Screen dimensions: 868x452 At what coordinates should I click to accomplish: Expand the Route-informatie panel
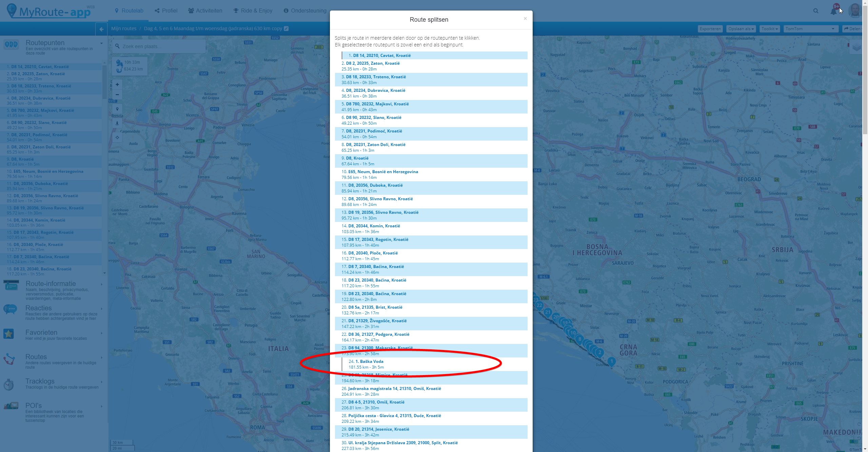coord(51,284)
